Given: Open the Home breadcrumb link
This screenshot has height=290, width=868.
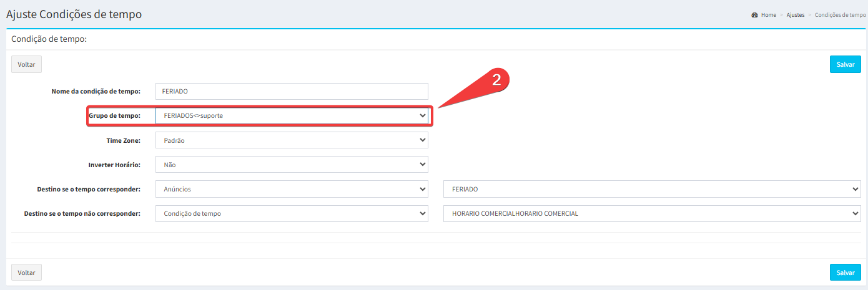Looking at the screenshot, I should (768, 15).
